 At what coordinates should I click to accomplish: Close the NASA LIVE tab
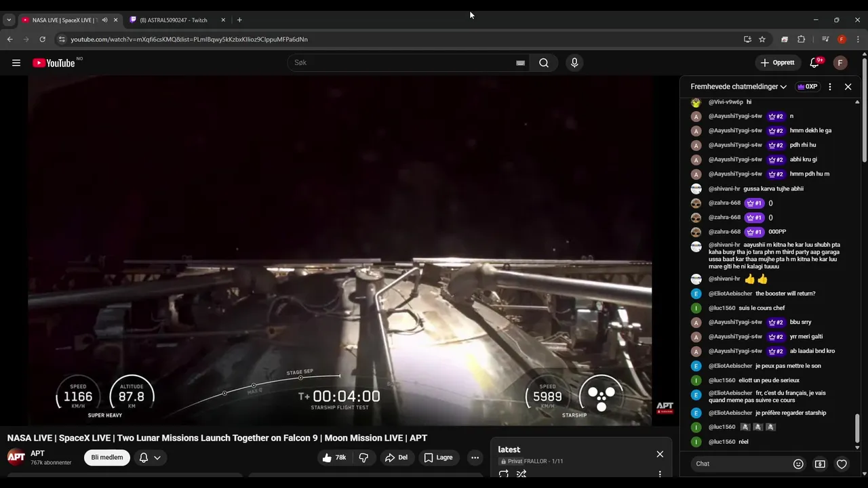[x=115, y=20]
